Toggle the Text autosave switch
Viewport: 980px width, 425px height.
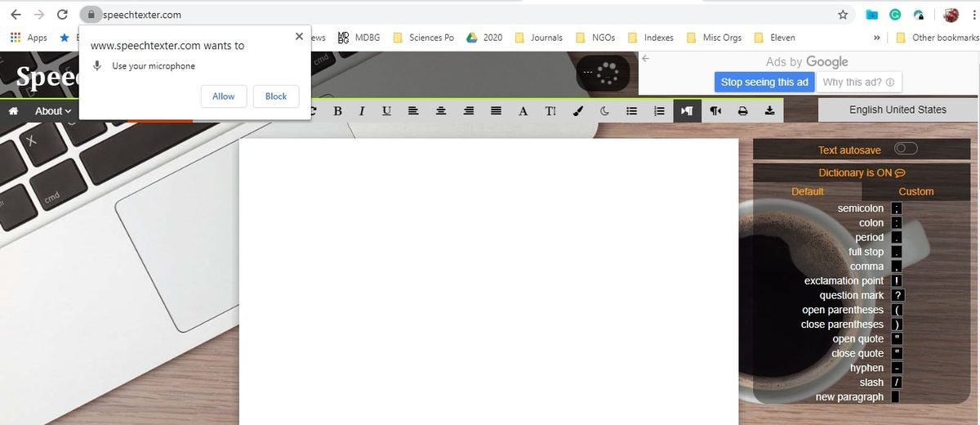pyautogui.click(x=906, y=149)
